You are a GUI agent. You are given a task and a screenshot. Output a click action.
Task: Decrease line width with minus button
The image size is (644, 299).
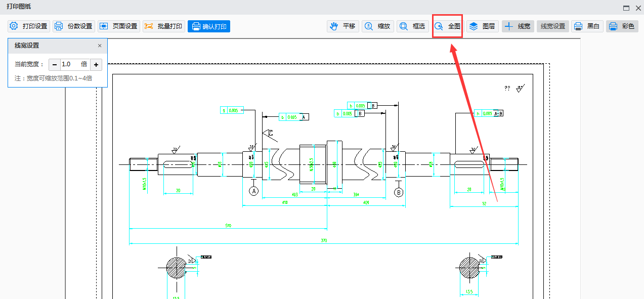click(x=55, y=65)
